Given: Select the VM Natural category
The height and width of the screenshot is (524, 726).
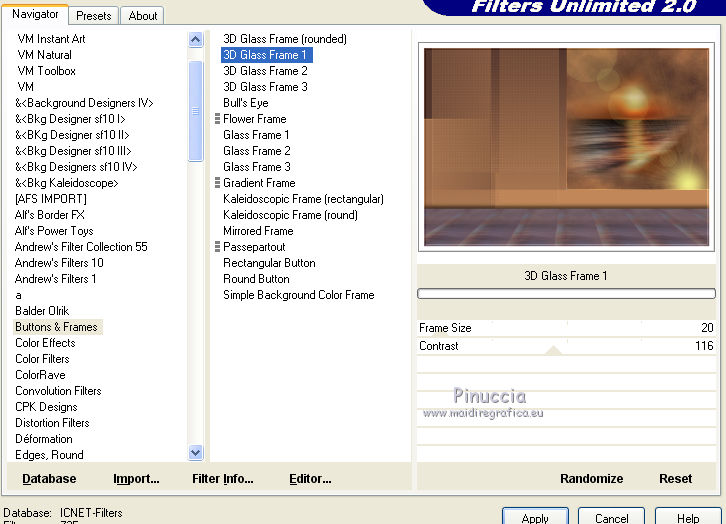Looking at the screenshot, I should (44, 55).
